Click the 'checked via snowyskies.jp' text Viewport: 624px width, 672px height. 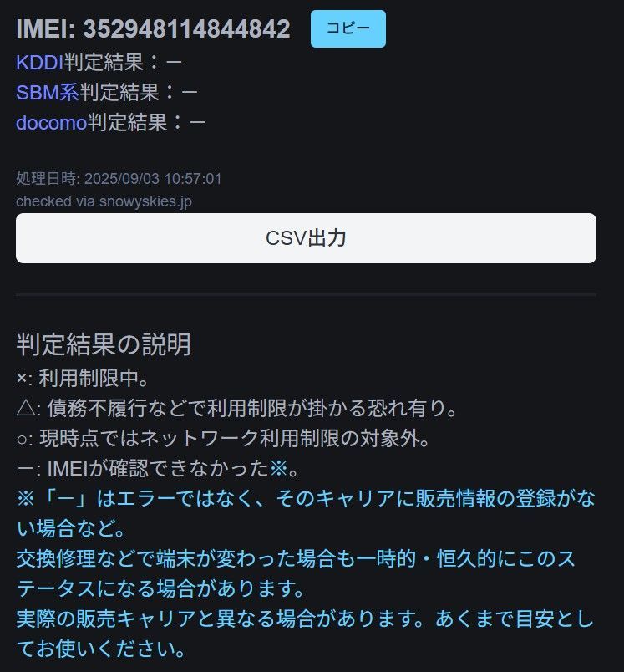(104, 201)
